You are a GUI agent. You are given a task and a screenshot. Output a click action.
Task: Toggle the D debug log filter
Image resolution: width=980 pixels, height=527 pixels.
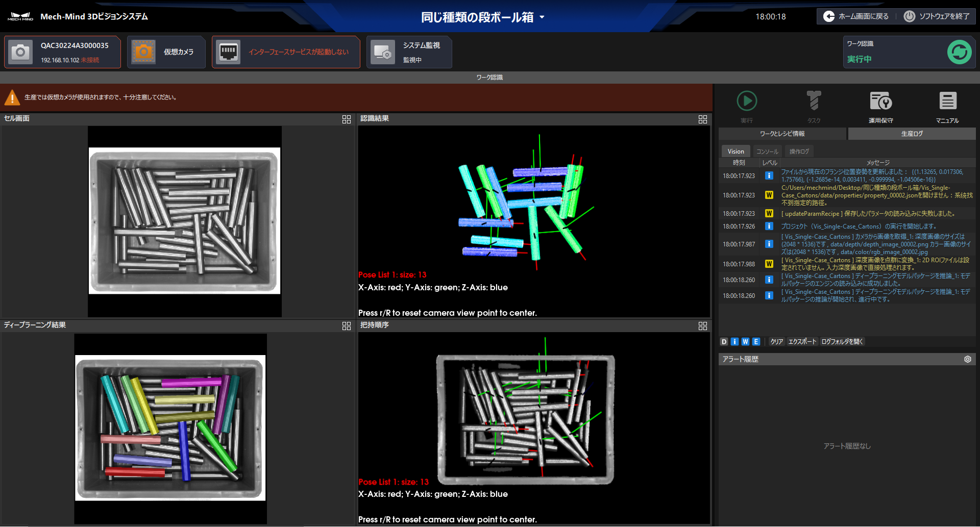click(x=724, y=342)
